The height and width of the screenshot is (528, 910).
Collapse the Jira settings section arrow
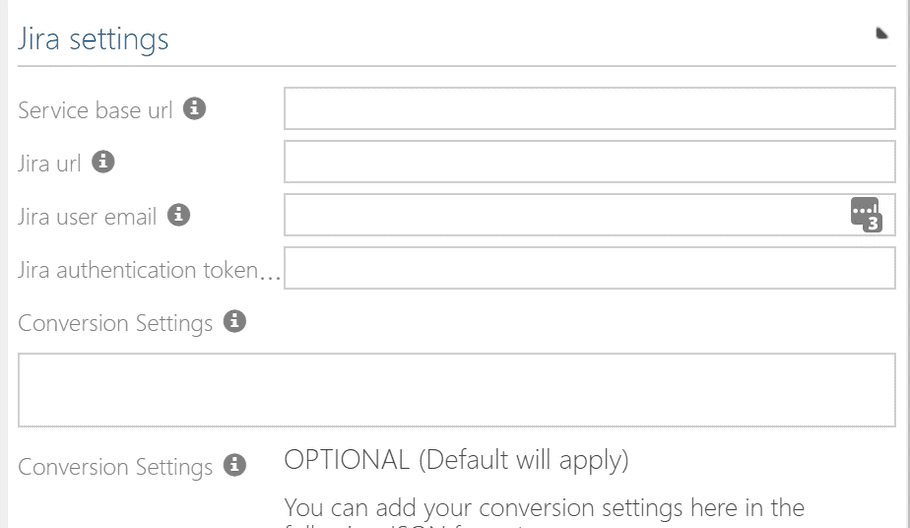click(x=882, y=33)
